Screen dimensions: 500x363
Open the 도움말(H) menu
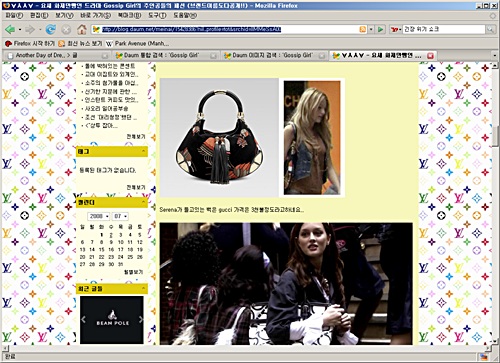pyautogui.click(x=185, y=15)
